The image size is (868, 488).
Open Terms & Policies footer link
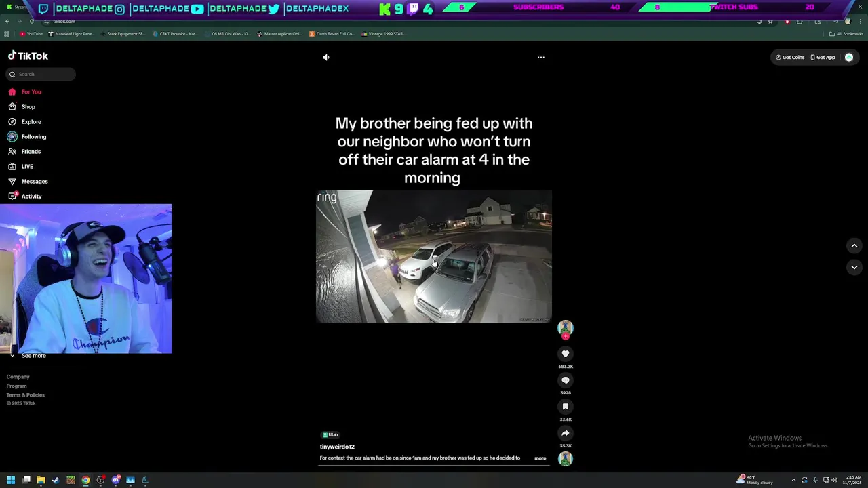point(26,395)
